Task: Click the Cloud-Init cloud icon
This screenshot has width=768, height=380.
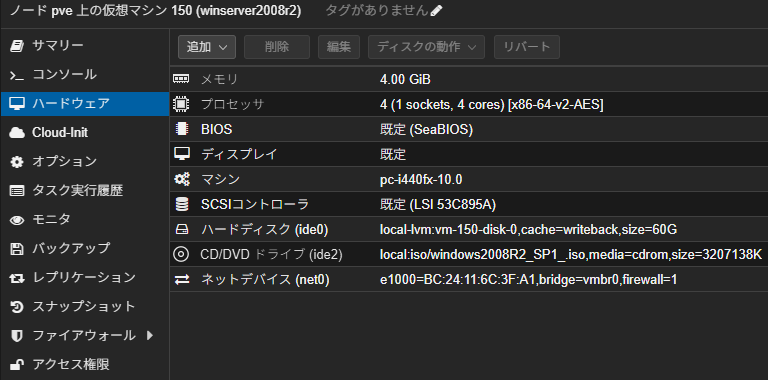Action: pos(17,133)
